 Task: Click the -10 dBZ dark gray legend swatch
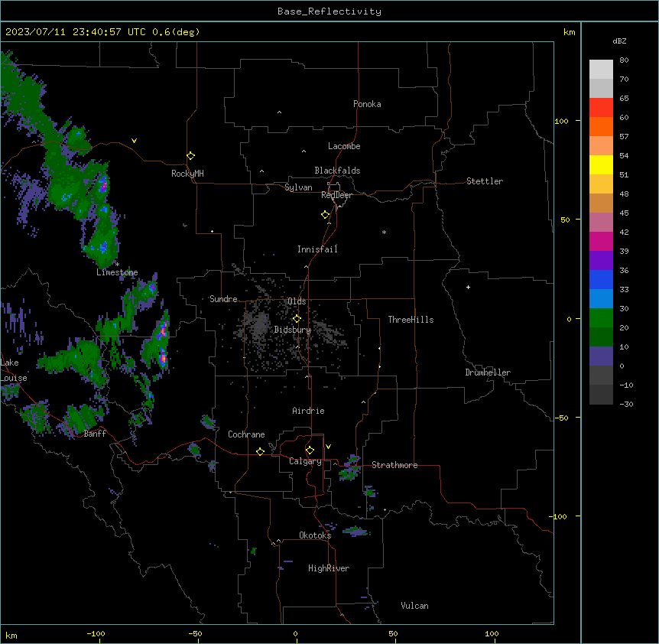click(601, 394)
